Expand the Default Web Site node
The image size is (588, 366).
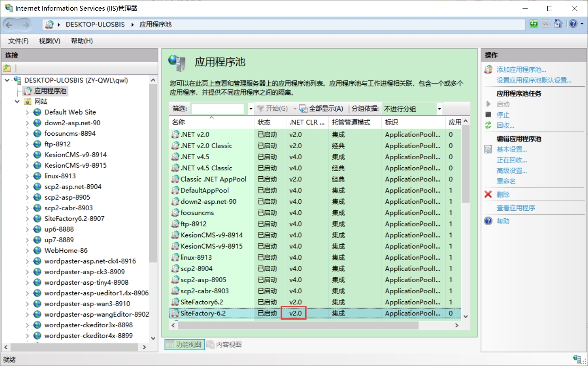click(x=27, y=112)
